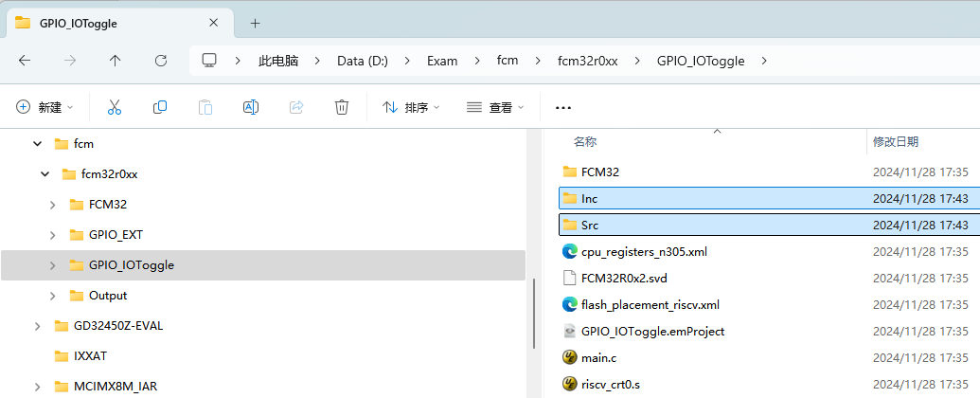The height and width of the screenshot is (398, 980).
Task: Click the Delete trash can icon
Action: (x=341, y=107)
